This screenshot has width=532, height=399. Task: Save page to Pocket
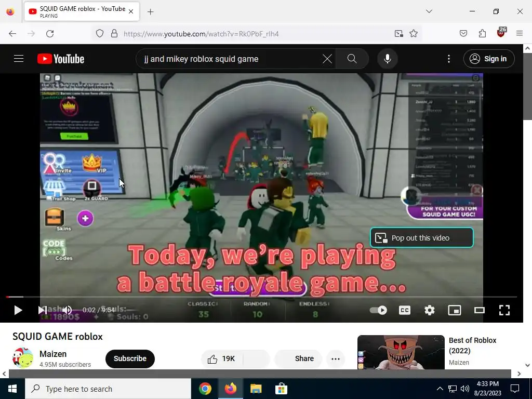coord(463,34)
